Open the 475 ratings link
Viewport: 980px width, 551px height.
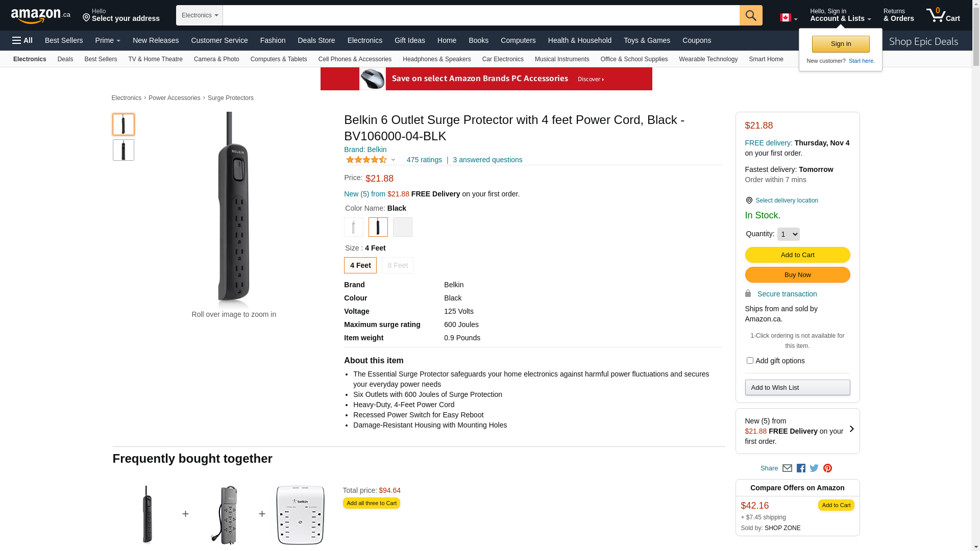[424, 160]
